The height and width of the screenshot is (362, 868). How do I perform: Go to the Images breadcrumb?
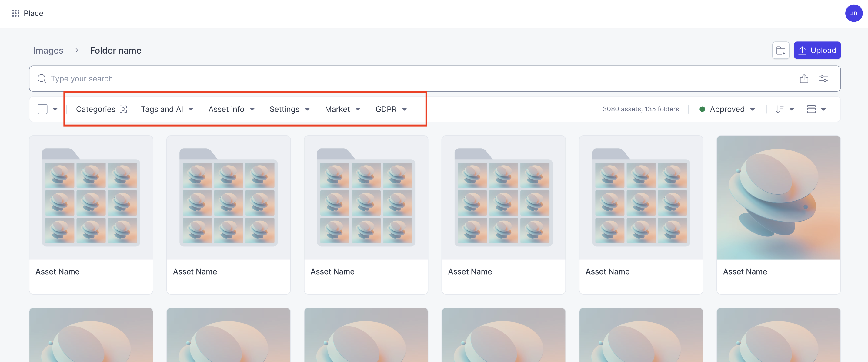(48, 51)
